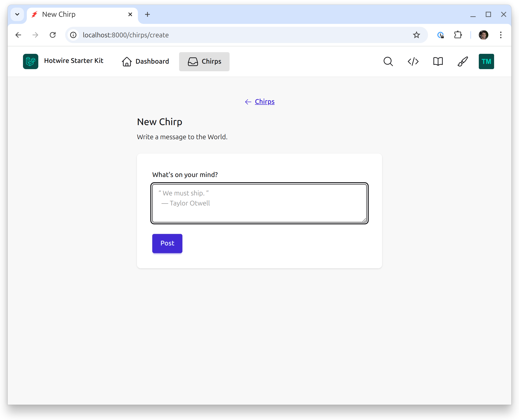519x420 pixels.
Task: Expand the tab search dropdown chevron
Action: (x=17, y=15)
